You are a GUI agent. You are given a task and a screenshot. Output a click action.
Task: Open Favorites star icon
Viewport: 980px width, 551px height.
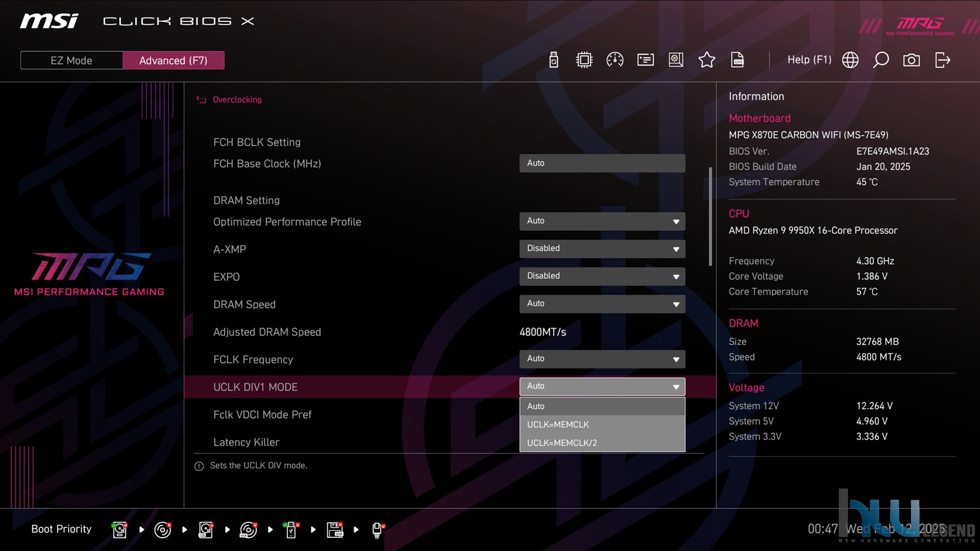(707, 60)
